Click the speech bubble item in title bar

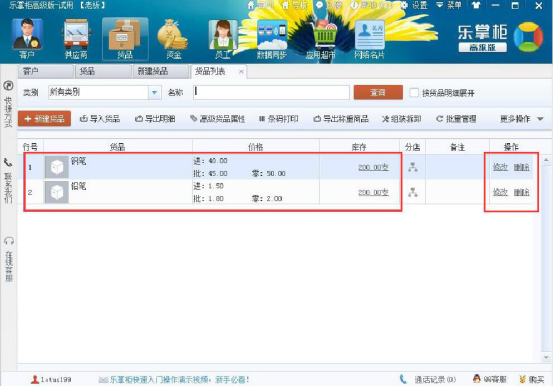(x=329, y=5)
